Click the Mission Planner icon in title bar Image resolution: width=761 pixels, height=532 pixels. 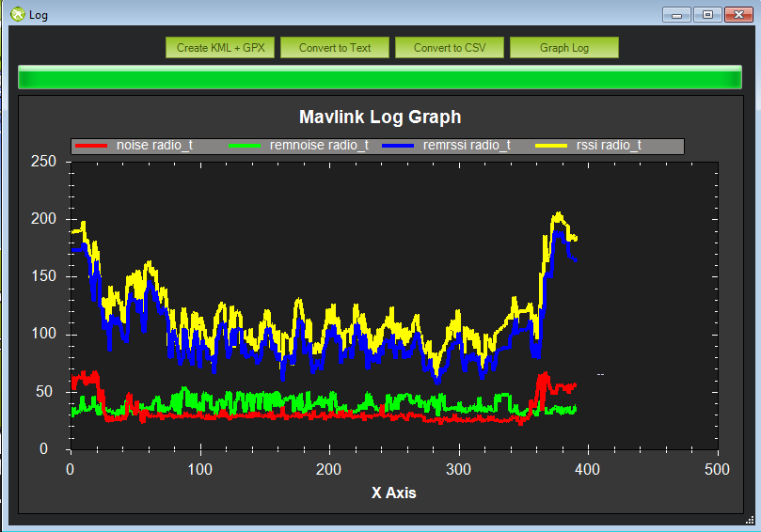click(17, 14)
